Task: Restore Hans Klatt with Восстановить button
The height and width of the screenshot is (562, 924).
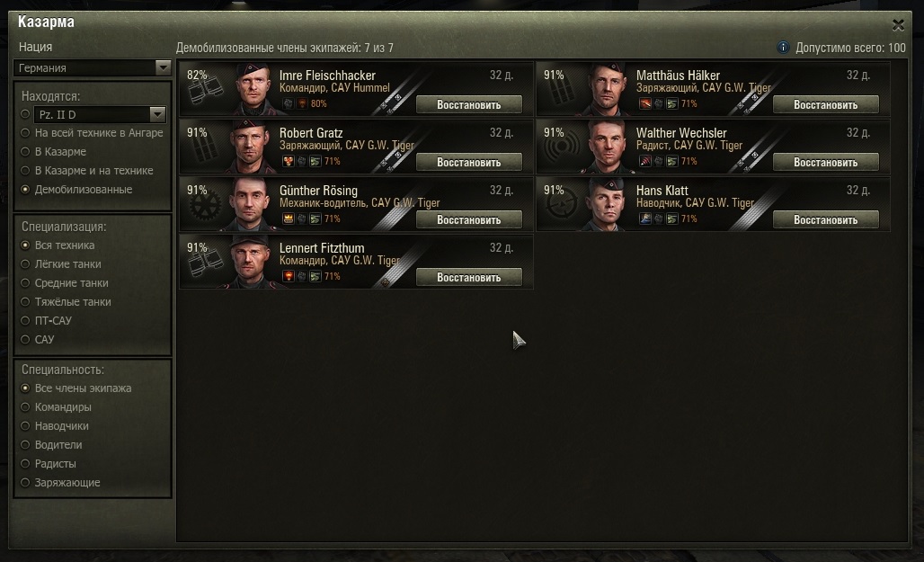Action: pyautogui.click(x=826, y=219)
